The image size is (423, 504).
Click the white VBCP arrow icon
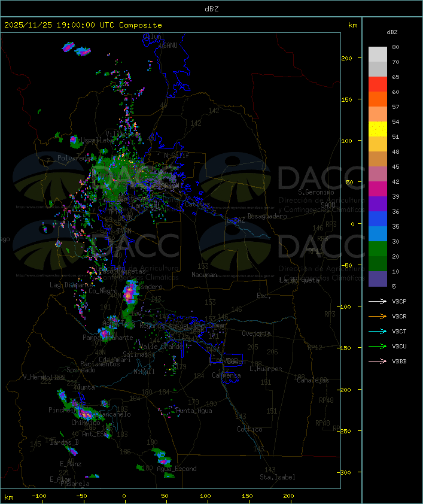pos(378,302)
